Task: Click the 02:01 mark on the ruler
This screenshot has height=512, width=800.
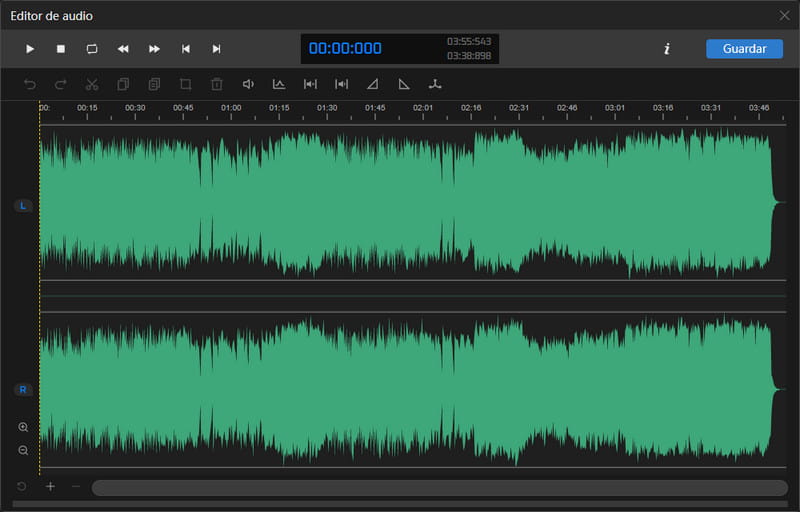Action: pos(423,108)
